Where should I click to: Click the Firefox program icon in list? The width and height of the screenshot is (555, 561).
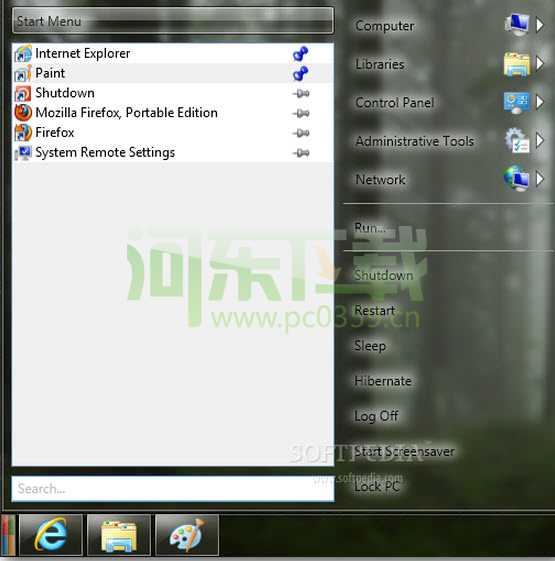pyautogui.click(x=23, y=133)
